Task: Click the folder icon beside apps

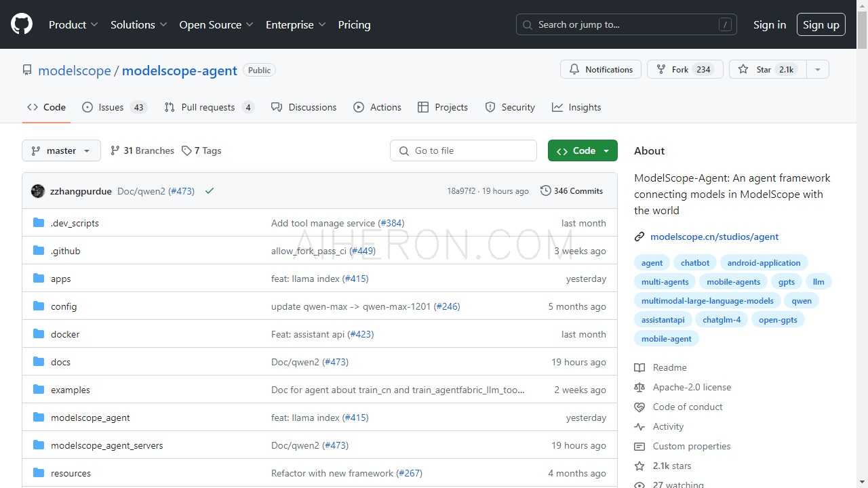Action: pos(39,279)
